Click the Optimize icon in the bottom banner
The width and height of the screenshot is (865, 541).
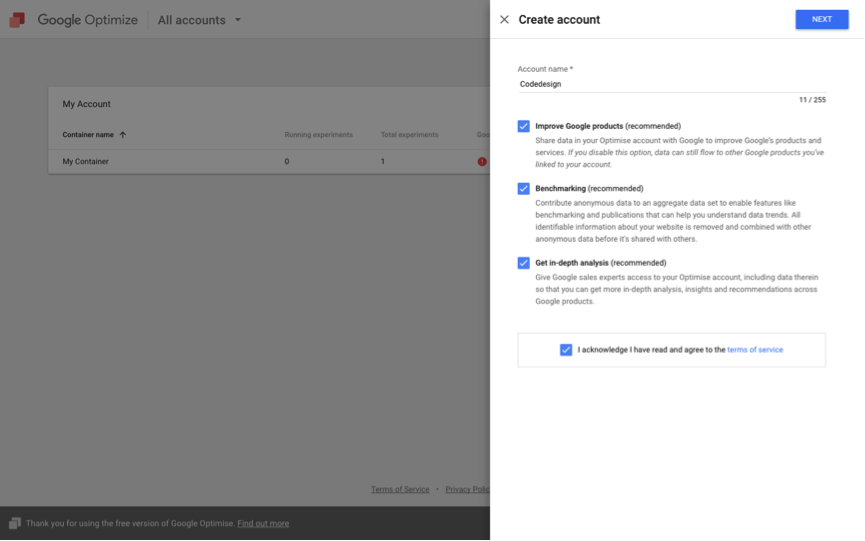15,523
